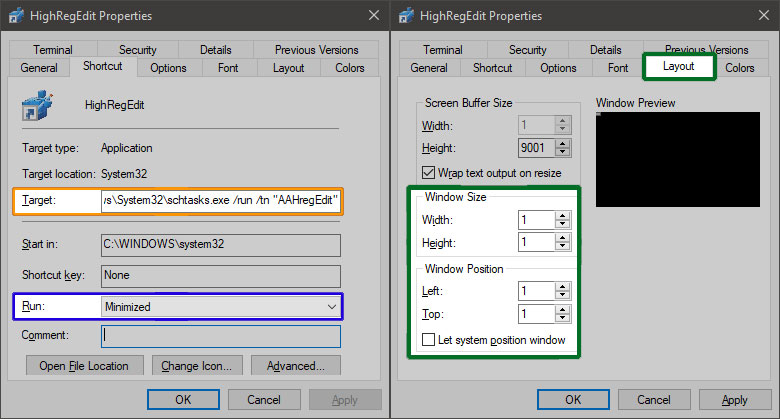Select Font tab in left dialog
The image size is (780, 419).
pyautogui.click(x=228, y=68)
